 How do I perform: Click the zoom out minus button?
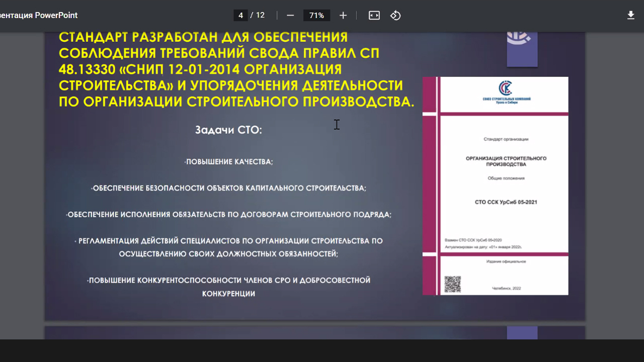pyautogui.click(x=290, y=16)
